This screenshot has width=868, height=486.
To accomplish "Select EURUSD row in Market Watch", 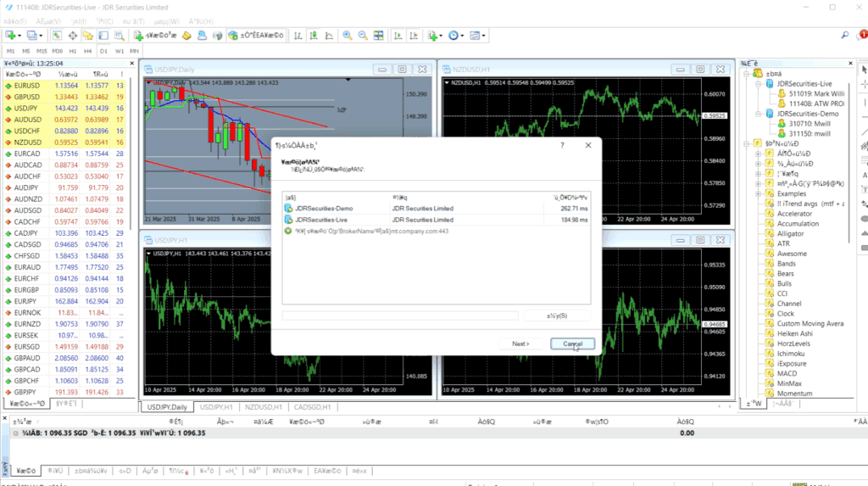I will pos(64,86).
